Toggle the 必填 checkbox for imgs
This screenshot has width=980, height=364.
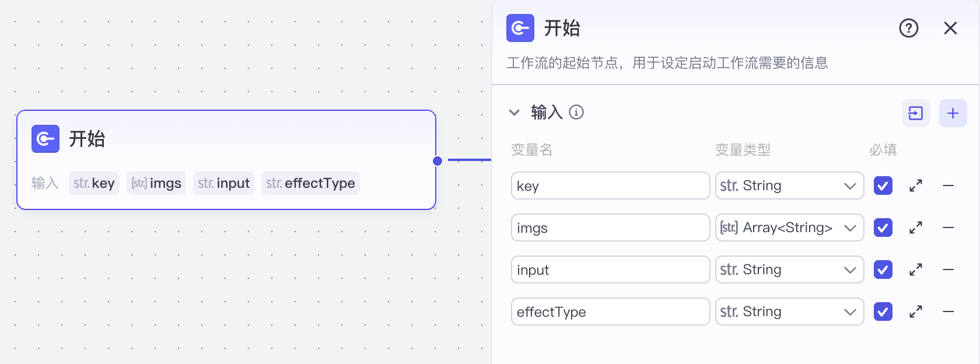pyautogui.click(x=883, y=228)
